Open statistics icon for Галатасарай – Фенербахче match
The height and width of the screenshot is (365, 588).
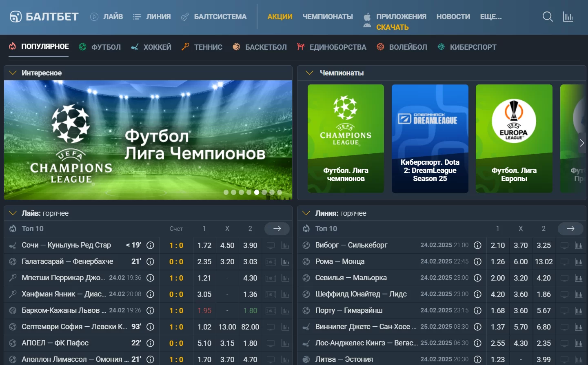pos(285,262)
